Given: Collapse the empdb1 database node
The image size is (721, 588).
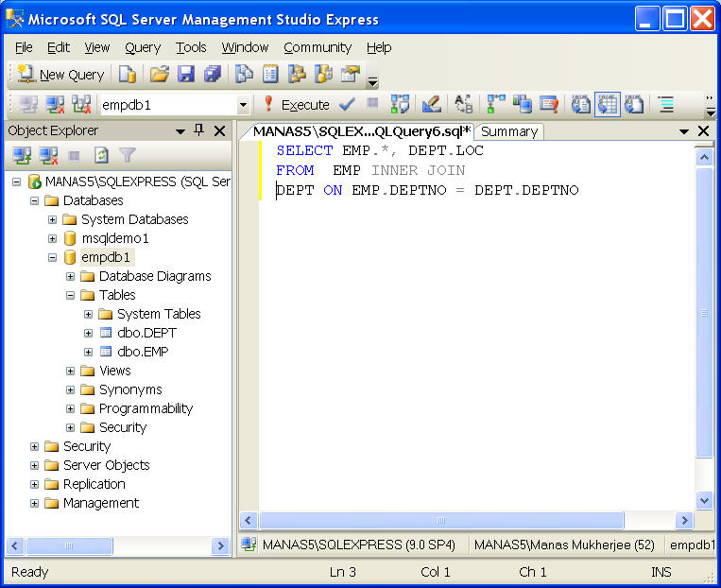Looking at the screenshot, I should pyautogui.click(x=52, y=257).
